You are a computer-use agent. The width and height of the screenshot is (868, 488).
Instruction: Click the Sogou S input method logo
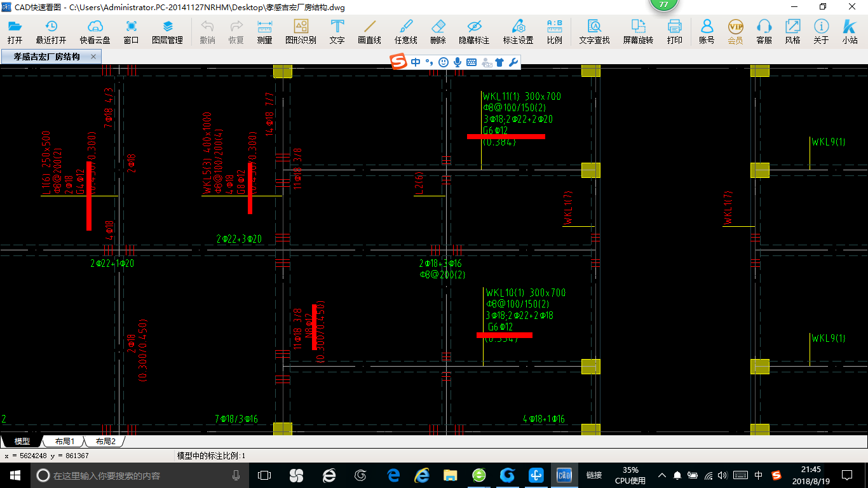pos(398,62)
